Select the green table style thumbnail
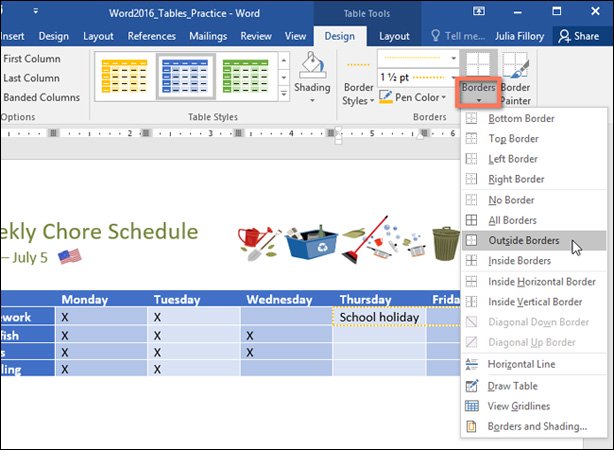 244,75
